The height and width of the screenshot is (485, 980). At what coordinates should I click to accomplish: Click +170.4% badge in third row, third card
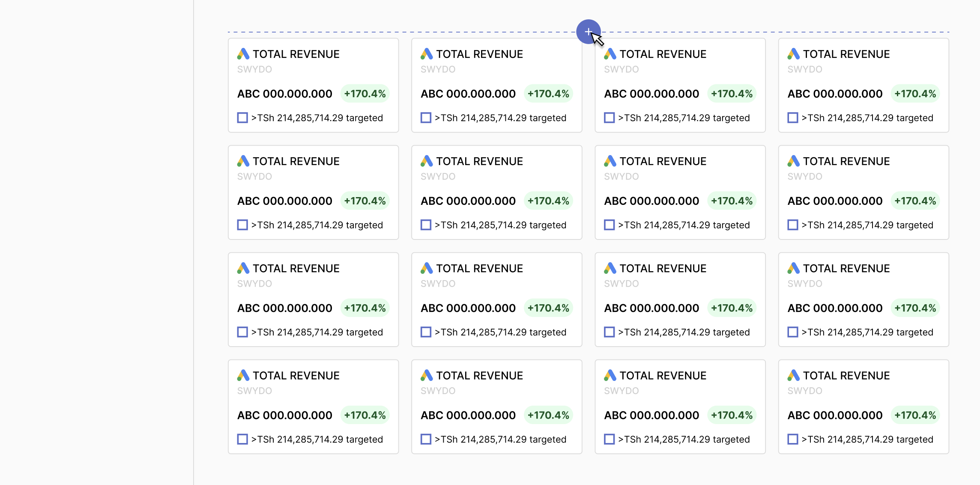click(x=732, y=308)
